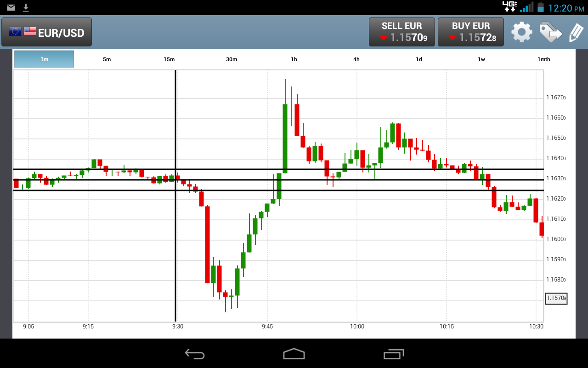Image resolution: width=588 pixels, height=368 pixels.
Task: Tap the 12:20 PM status bar clock
Action: coord(566,8)
